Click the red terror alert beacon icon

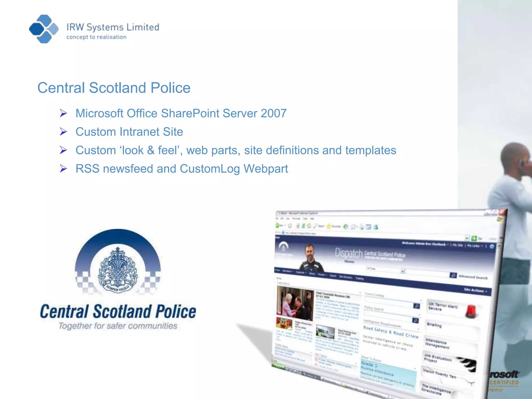470,311
